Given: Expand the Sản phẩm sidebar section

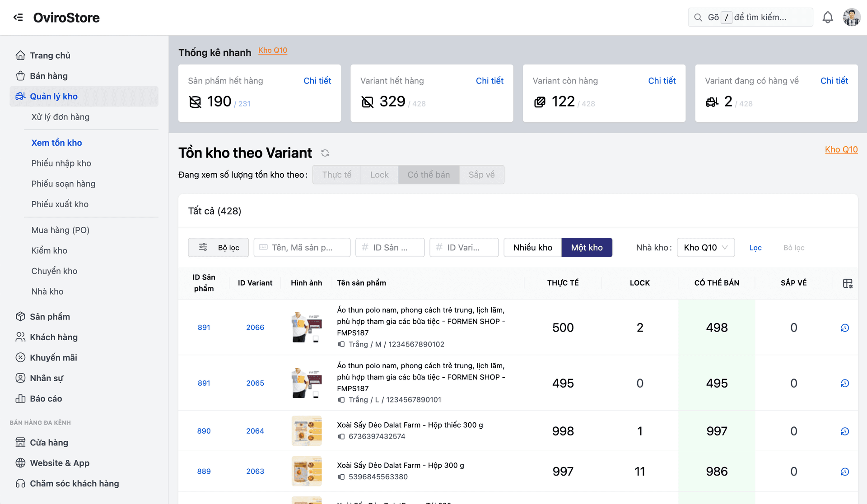Looking at the screenshot, I should (50, 316).
